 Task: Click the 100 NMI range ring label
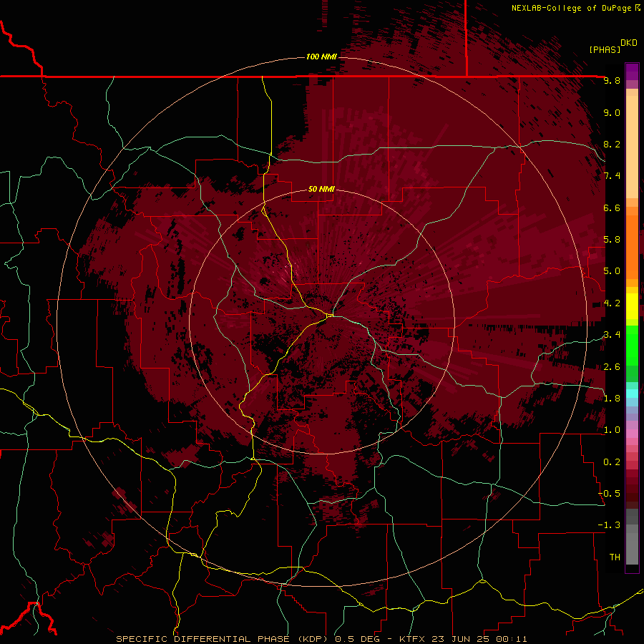[x=321, y=57]
